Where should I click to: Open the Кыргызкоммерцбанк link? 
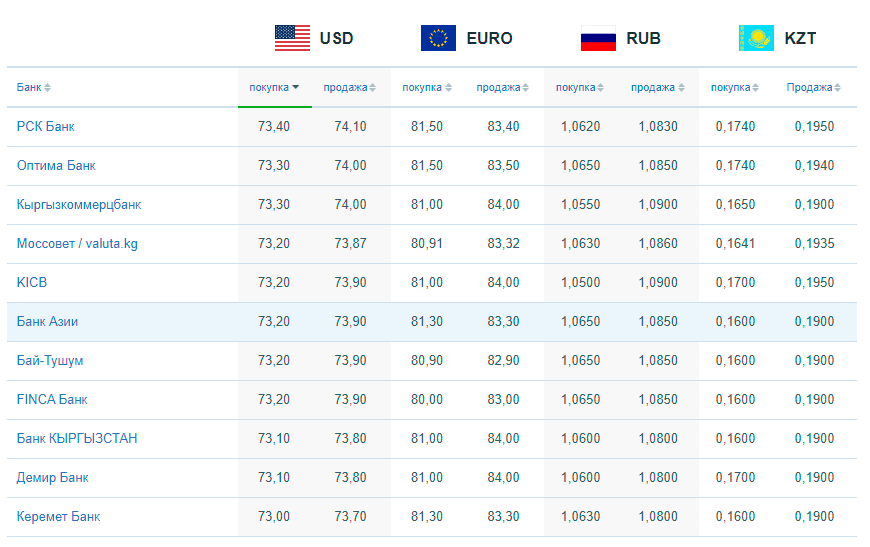click(x=79, y=205)
